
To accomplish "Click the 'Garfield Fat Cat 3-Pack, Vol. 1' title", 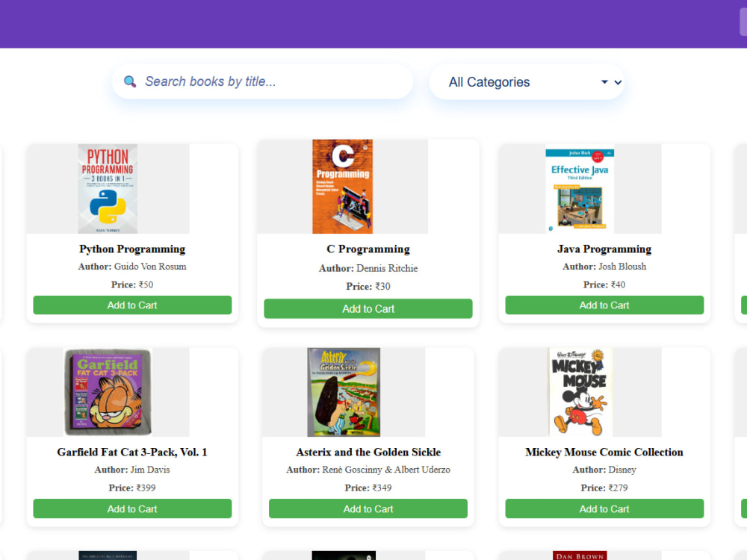I will (132, 452).
